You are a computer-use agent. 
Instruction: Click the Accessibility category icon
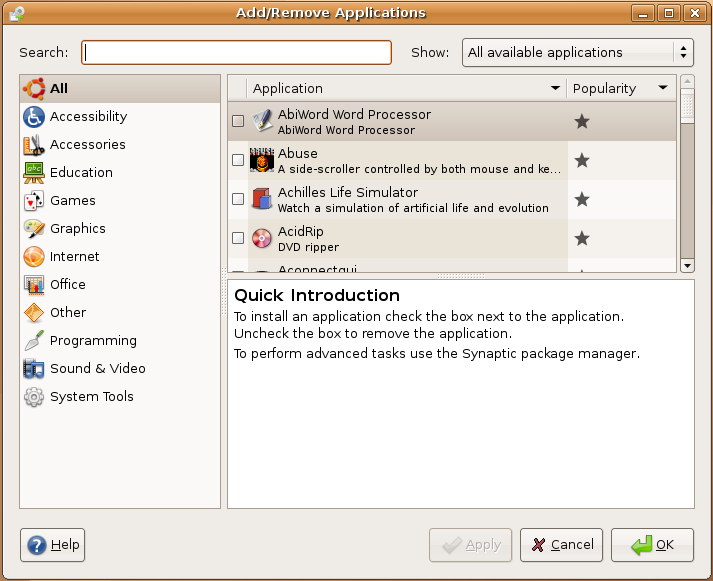point(33,117)
